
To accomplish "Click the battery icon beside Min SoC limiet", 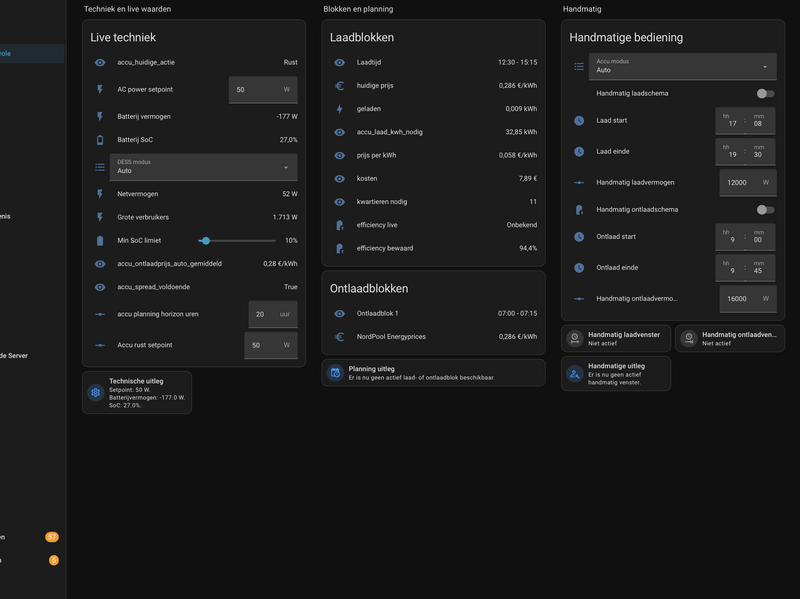I will (100, 241).
